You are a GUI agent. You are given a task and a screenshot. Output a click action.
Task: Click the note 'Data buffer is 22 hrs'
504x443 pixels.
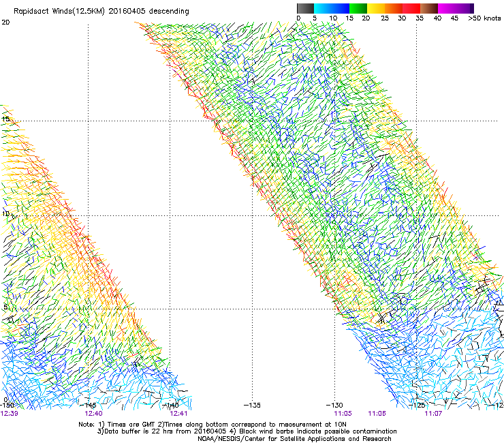140,431
